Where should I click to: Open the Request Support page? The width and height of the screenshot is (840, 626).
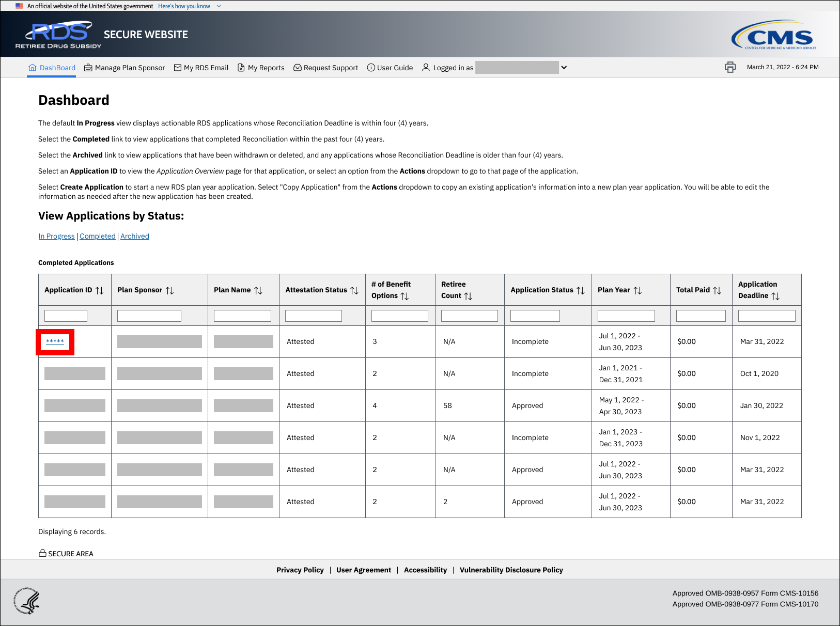coord(325,68)
